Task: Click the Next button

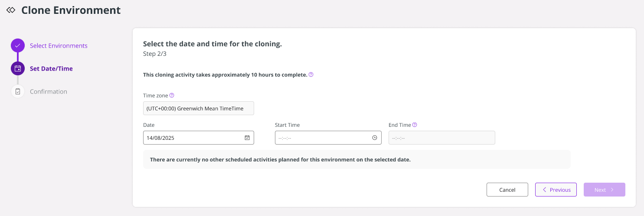Action: click(x=605, y=190)
